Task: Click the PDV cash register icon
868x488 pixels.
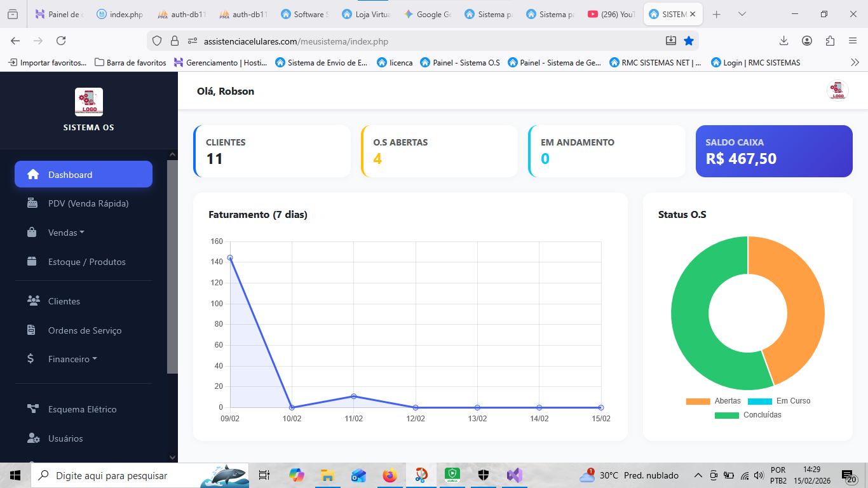Action: point(32,203)
